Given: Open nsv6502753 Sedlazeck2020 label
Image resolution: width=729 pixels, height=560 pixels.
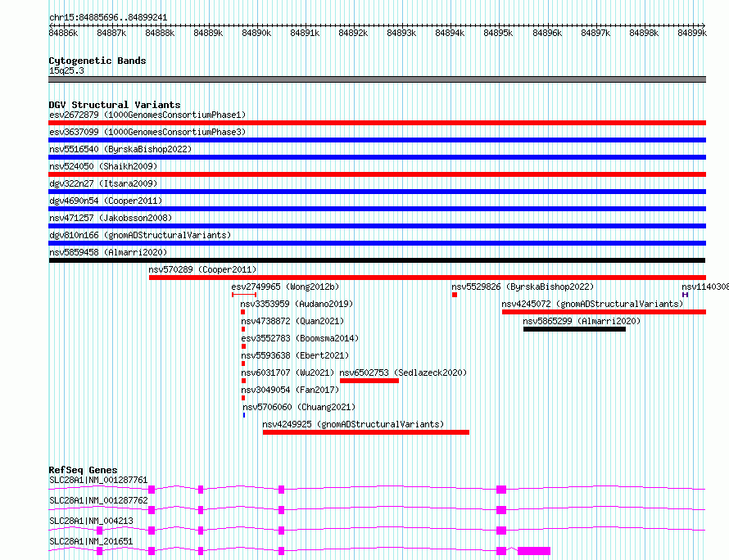Looking at the screenshot, I should (403, 373).
